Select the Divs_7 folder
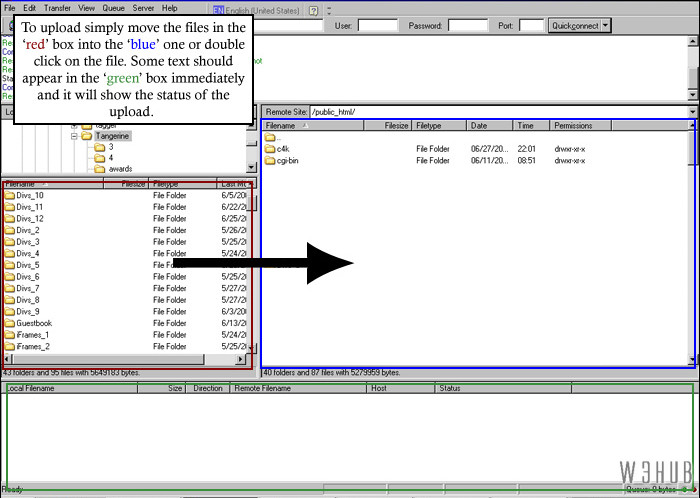700x498 pixels. coord(28,288)
